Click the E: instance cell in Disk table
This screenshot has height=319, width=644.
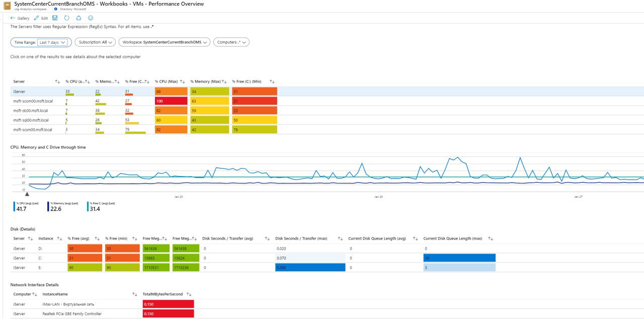(40, 268)
